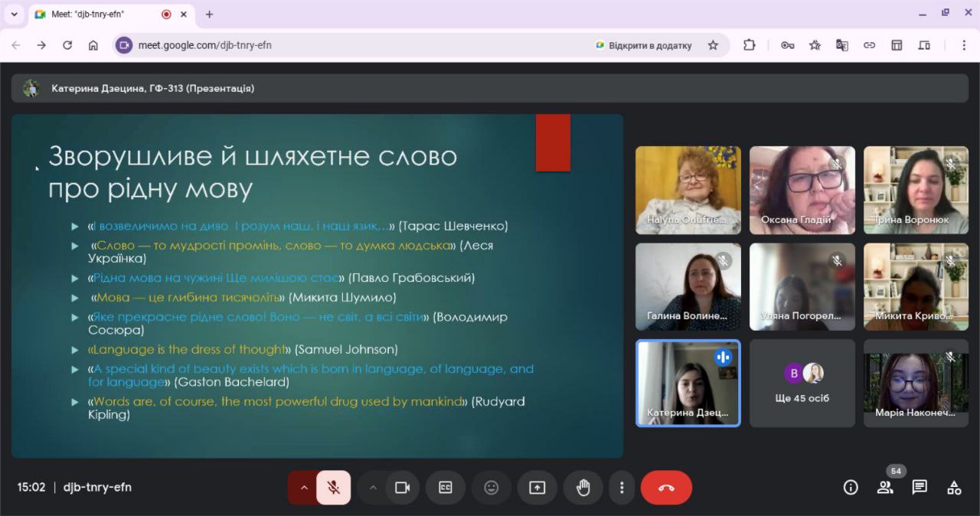This screenshot has width=980, height=516.
Task: Raise hand in the meeting
Action: (x=583, y=488)
